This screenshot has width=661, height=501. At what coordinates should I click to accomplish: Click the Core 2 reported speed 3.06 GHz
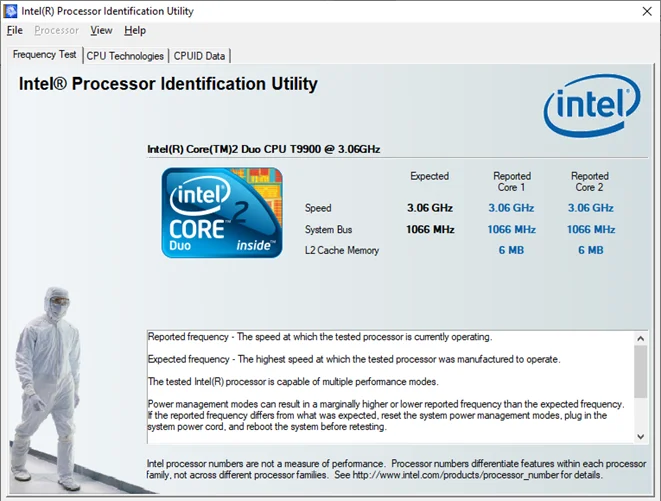(x=591, y=208)
